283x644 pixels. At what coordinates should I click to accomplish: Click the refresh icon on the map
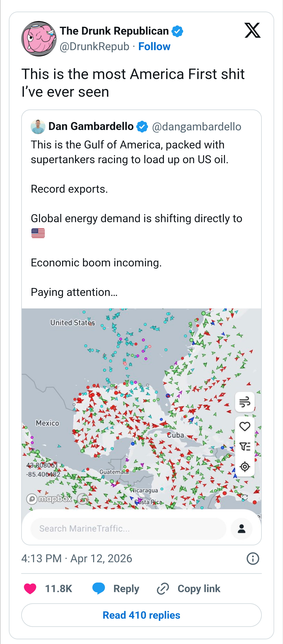(245, 497)
